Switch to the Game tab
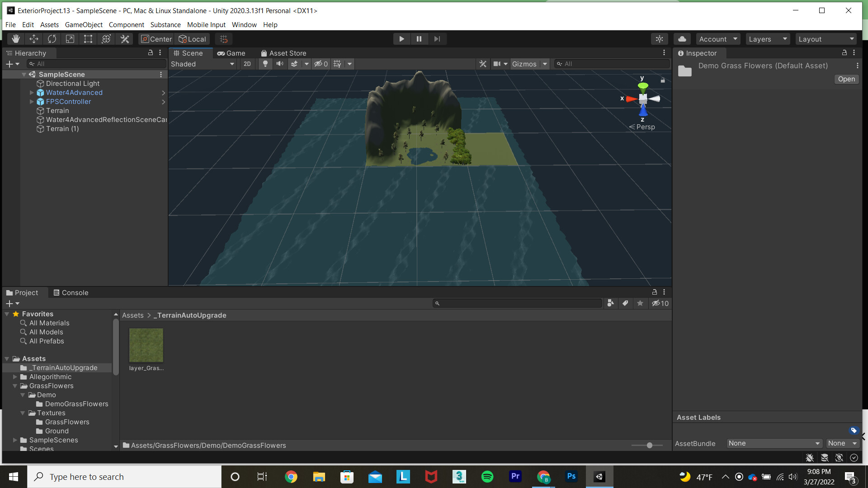868x488 pixels. [x=231, y=53]
